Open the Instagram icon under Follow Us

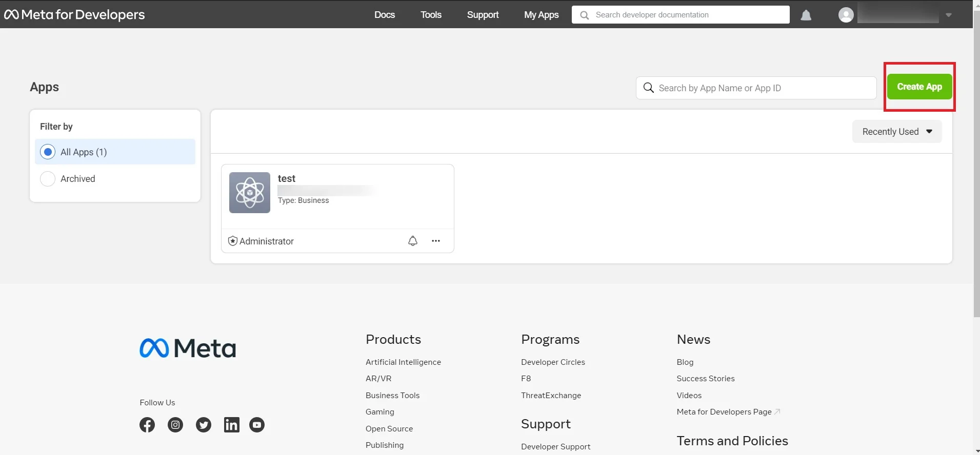[175, 425]
